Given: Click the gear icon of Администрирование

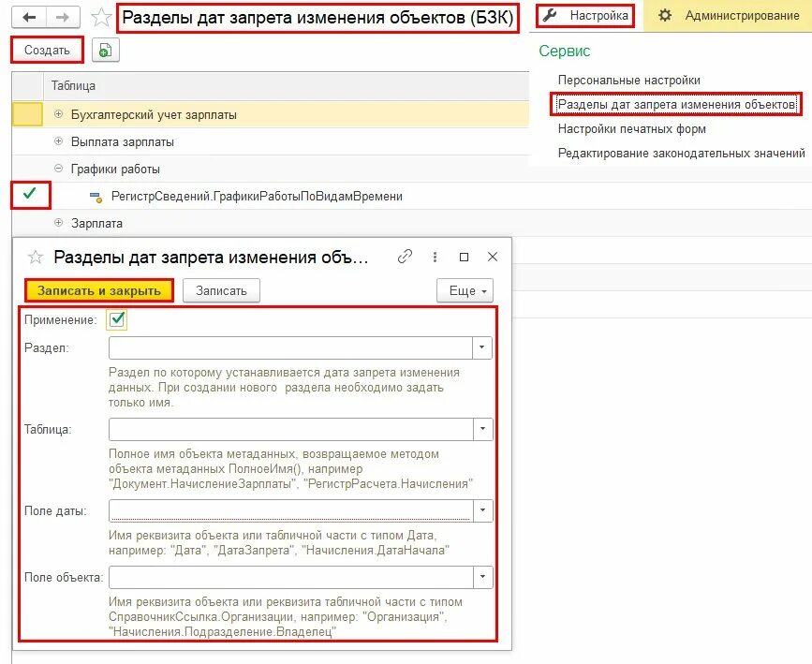Looking at the screenshot, I should 665,16.
